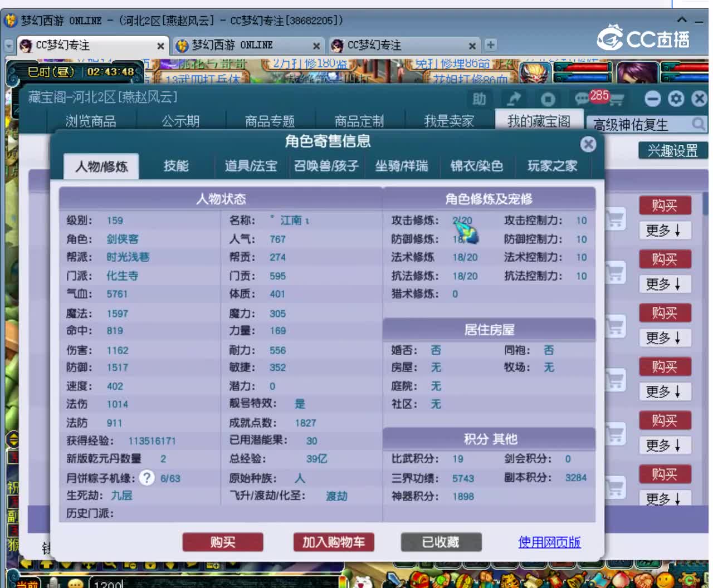Expand second 更多 dropdown in right list
The height and width of the screenshot is (588, 713).
click(x=665, y=284)
